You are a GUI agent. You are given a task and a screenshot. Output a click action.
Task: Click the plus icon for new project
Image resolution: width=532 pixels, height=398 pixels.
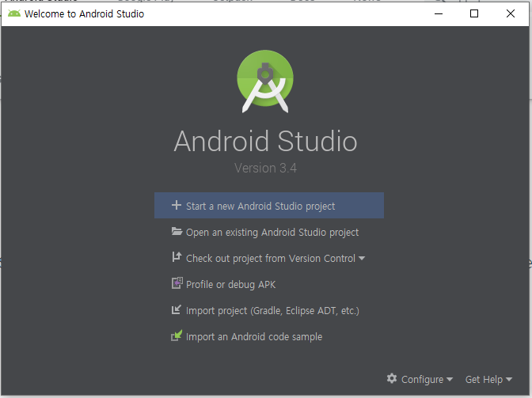(x=176, y=205)
